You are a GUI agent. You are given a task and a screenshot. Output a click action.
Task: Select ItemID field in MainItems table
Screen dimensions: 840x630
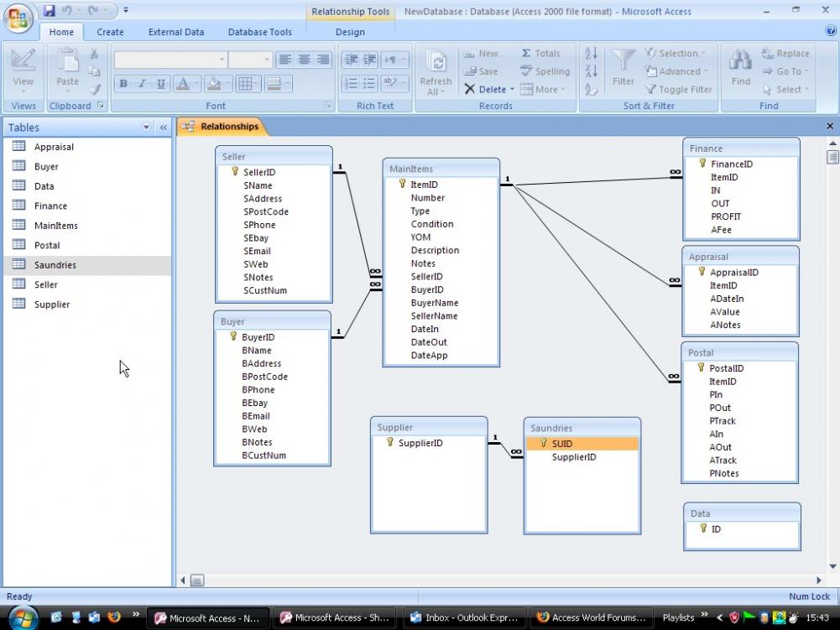click(442, 185)
